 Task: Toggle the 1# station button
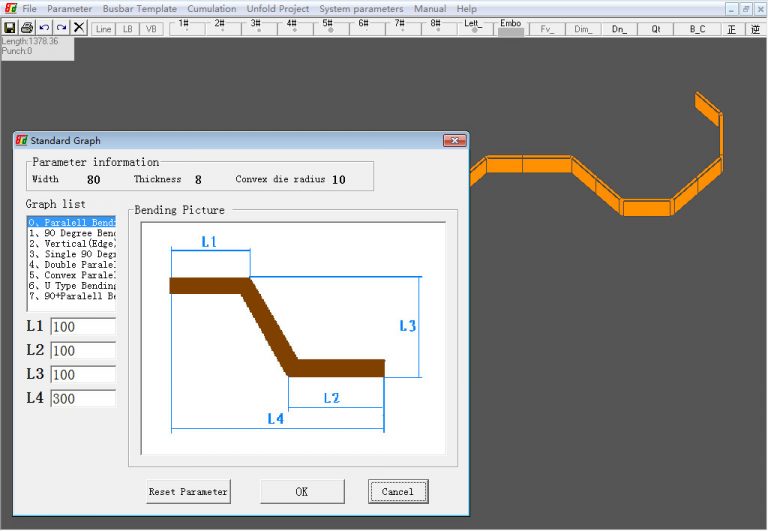(x=184, y=27)
